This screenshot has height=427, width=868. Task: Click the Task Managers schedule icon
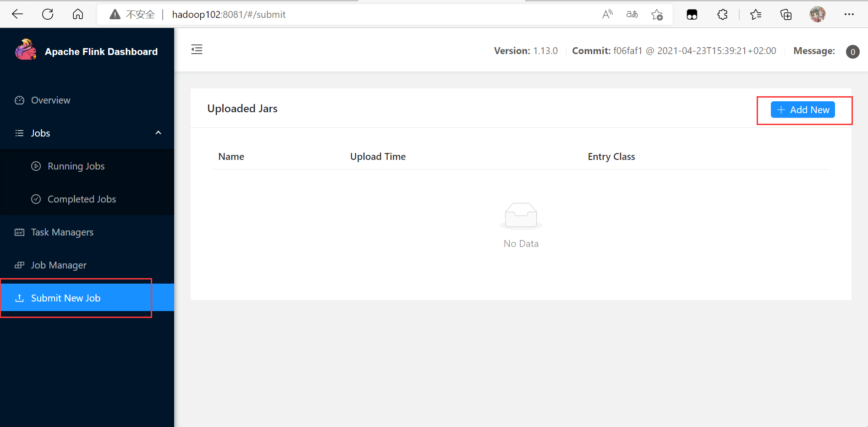pyautogui.click(x=19, y=232)
